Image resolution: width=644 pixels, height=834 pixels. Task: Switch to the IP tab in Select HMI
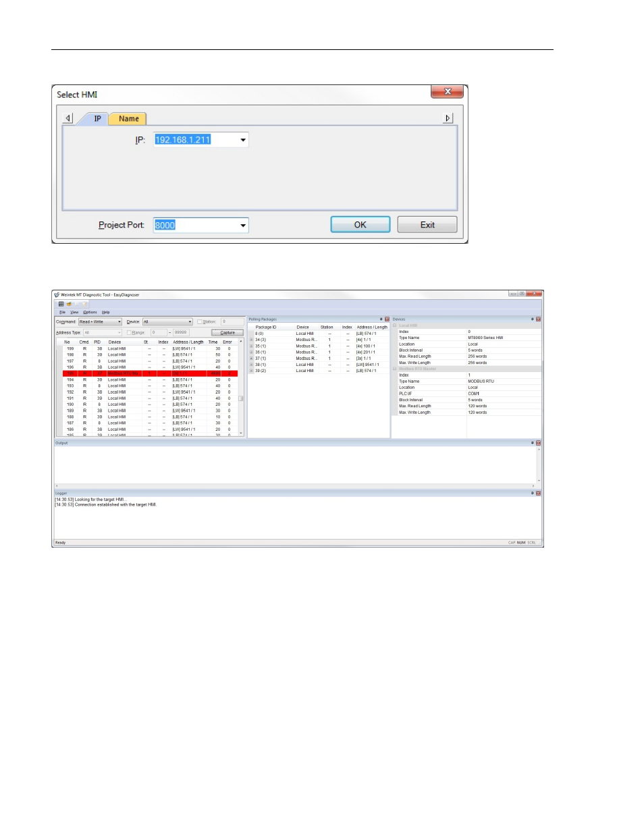tap(97, 119)
